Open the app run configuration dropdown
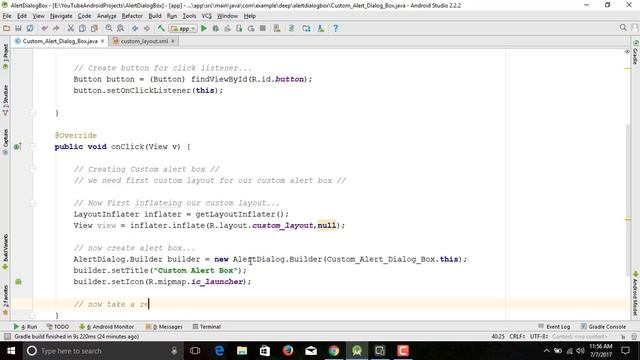640x360 pixels. click(183, 29)
